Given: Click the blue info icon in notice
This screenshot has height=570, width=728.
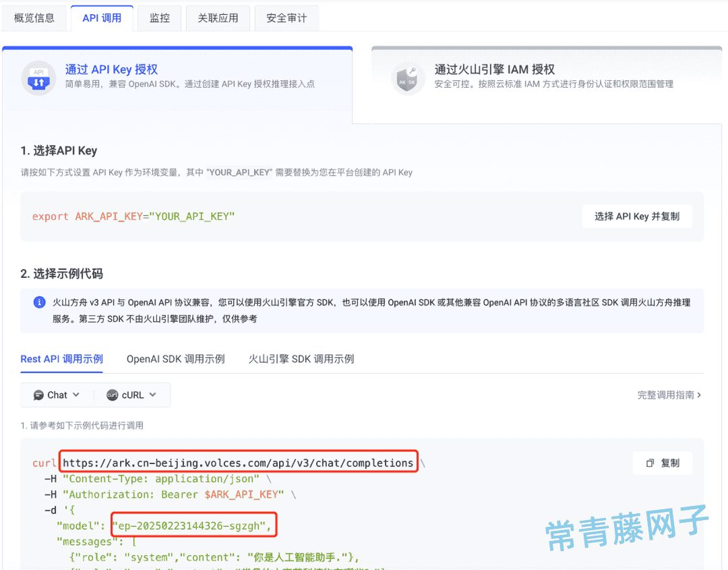Looking at the screenshot, I should pos(40,302).
